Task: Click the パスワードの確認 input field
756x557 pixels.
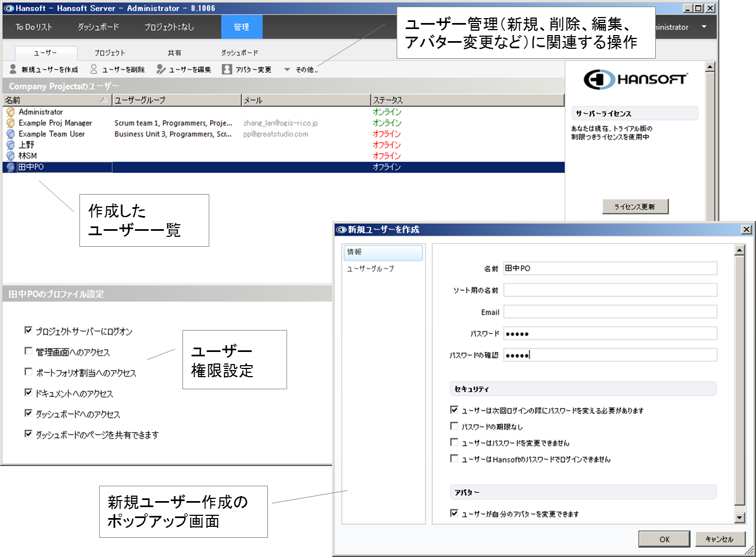Action: point(610,355)
